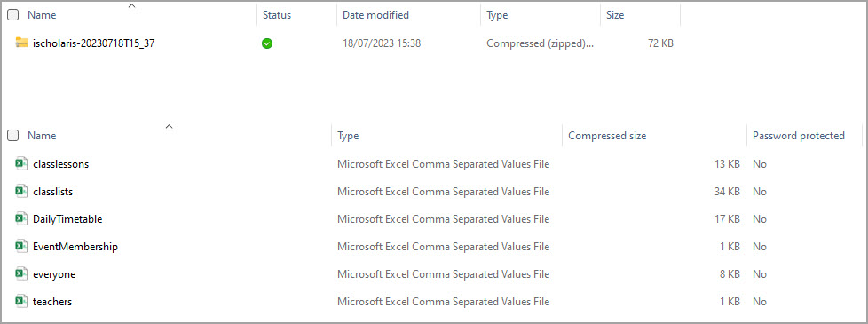Select the everyone Excel file icon
The image size is (868, 324).
[21, 273]
